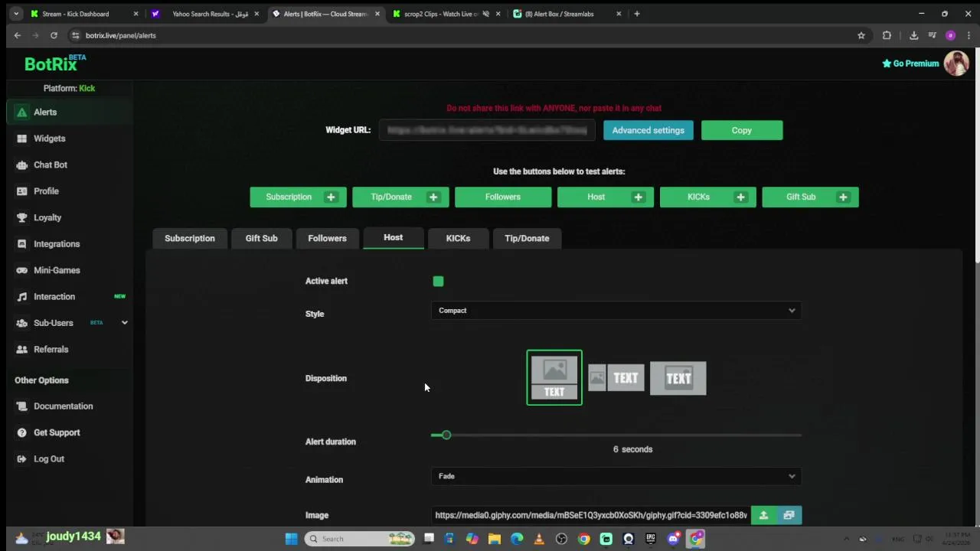Viewport: 980px width, 551px height.
Task: Open the Loyalty trophy icon
Action: 21,218
